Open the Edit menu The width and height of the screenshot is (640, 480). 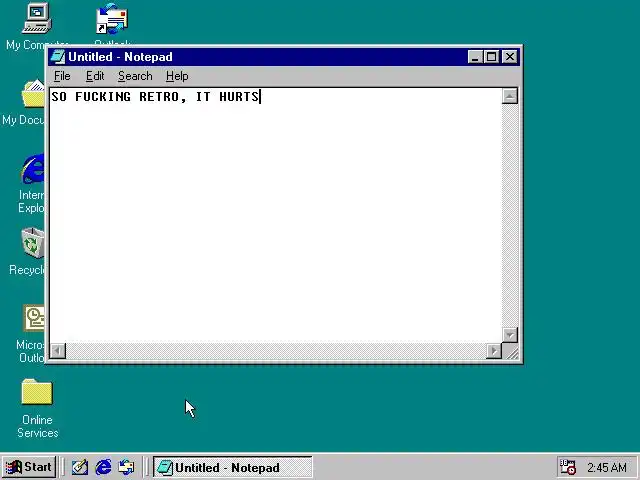95,76
